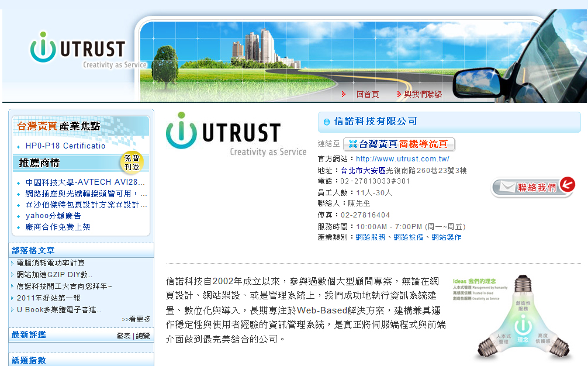Click the bullet icon beside HP0-P18 Certificatio
This screenshot has width=588, height=366.
18,147
